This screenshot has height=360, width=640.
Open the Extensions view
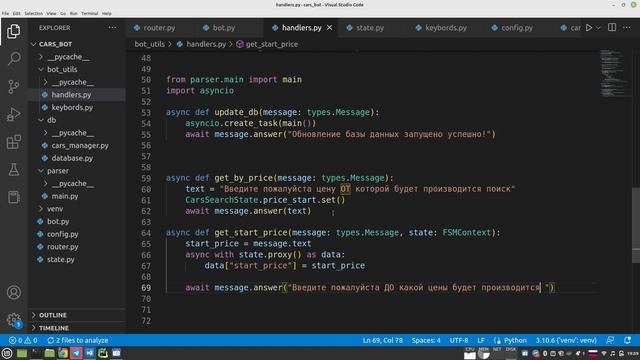[13, 142]
